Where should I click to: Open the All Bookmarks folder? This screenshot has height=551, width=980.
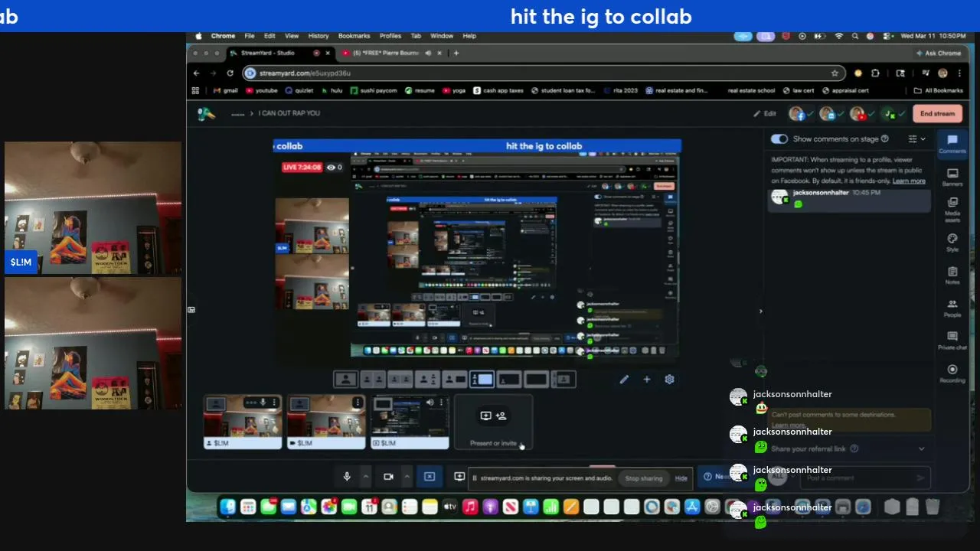point(938,90)
